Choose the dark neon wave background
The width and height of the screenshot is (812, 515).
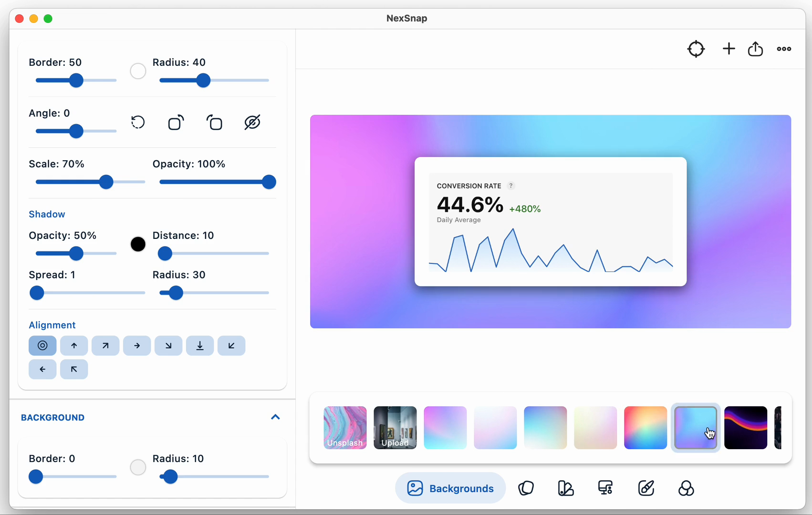point(746,428)
